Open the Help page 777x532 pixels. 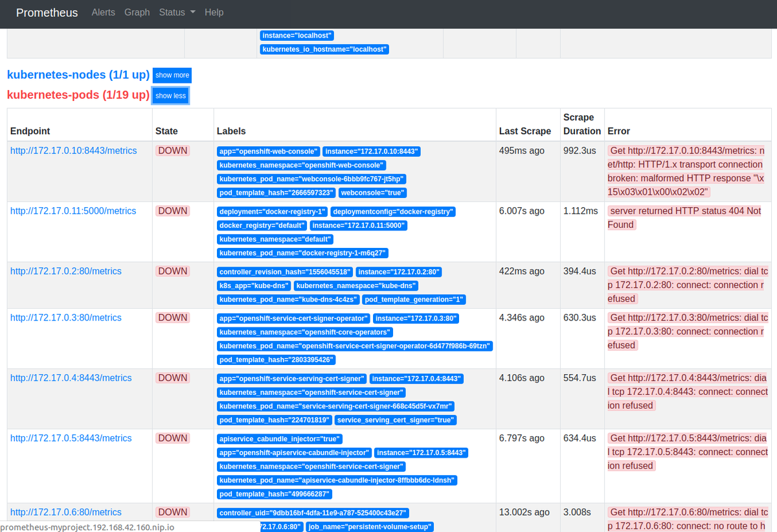pyautogui.click(x=214, y=12)
